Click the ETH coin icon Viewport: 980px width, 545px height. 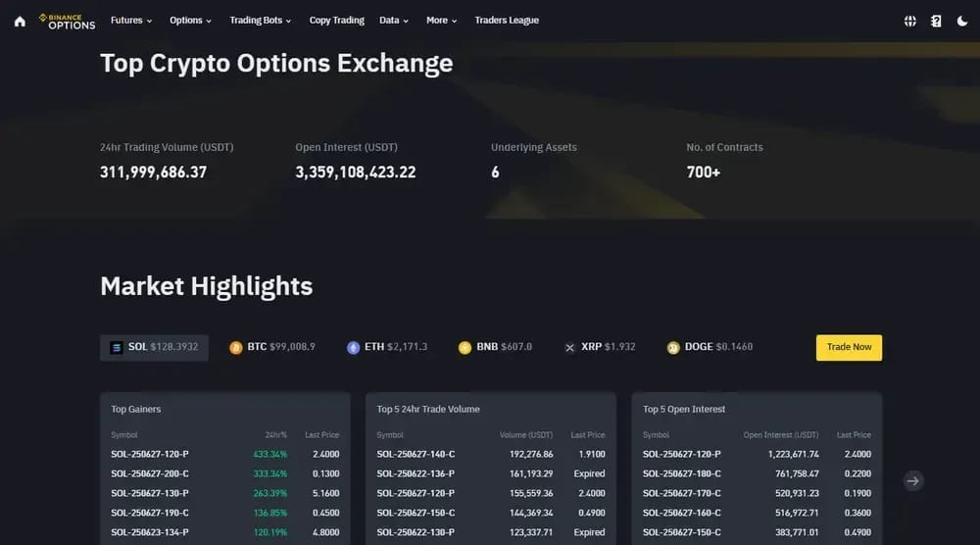tap(353, 348)
